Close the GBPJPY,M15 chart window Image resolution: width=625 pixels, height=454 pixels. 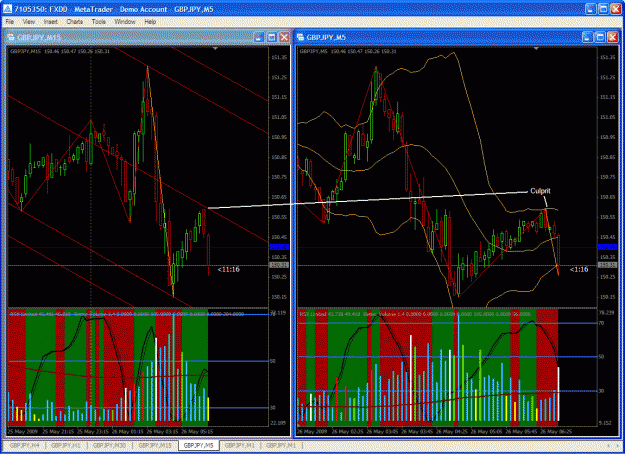(x=284, y=37)
